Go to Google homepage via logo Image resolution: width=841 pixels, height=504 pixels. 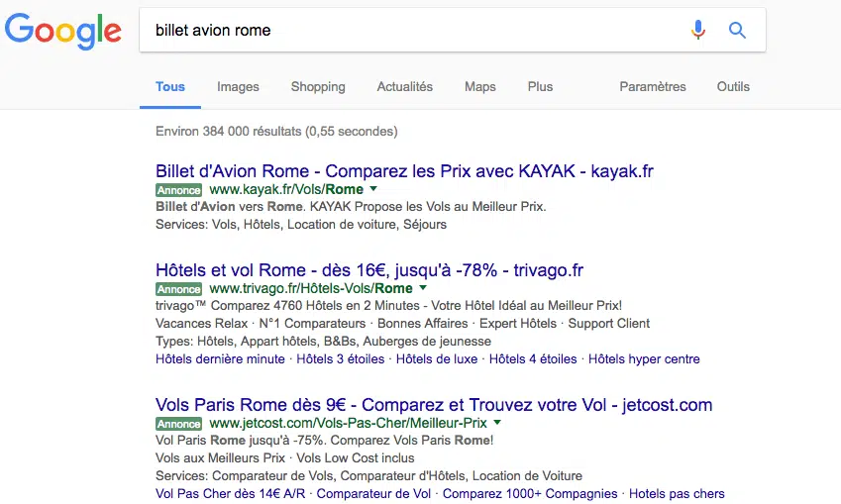tap(62, 32)
